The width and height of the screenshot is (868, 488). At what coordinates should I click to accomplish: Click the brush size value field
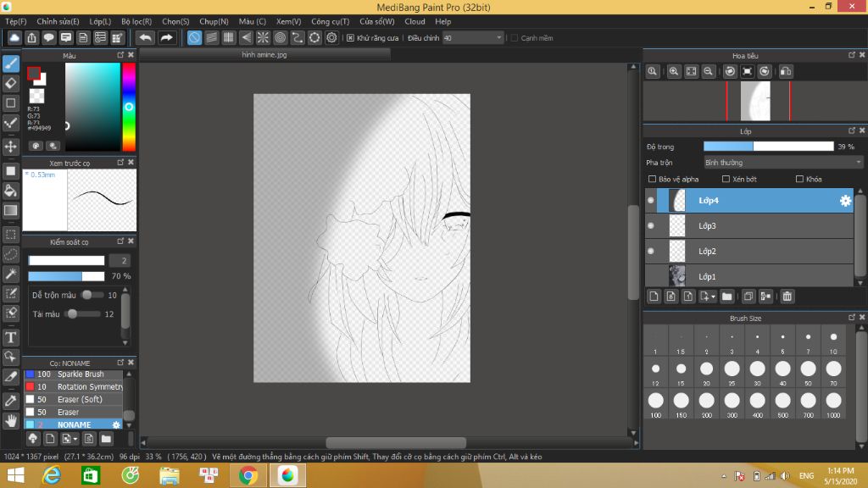[120, 261]
